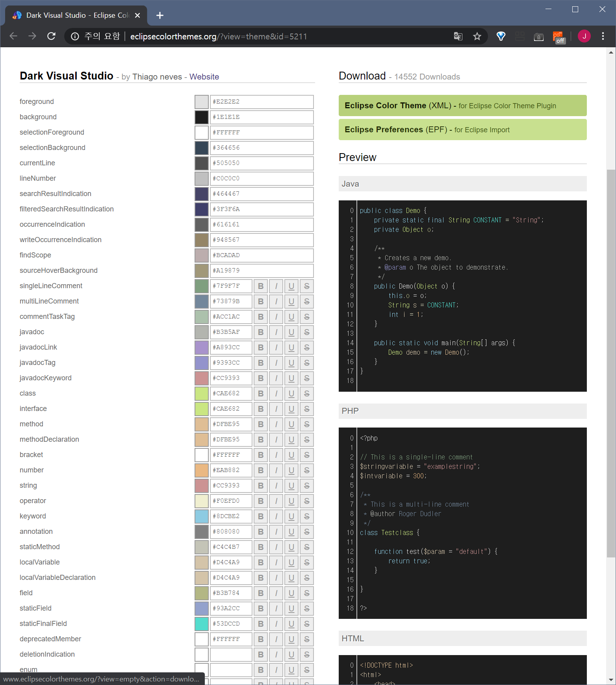Click the empty deletionIndication hex field
The width and height of the screenshot is (616, 685).
[x=231, y=655]
